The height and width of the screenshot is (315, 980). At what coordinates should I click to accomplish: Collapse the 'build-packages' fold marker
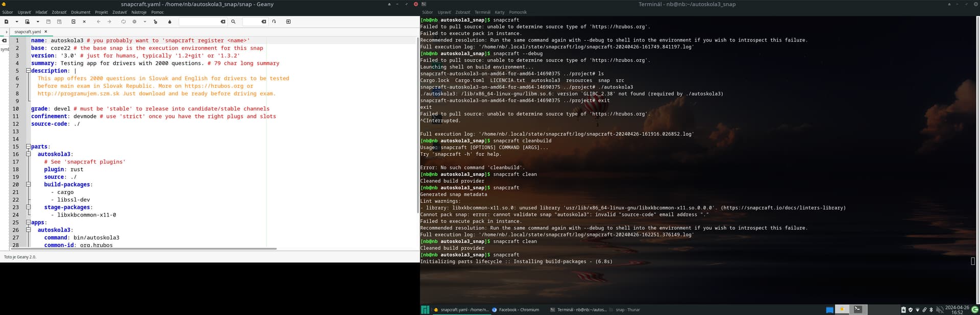point(29,184)
